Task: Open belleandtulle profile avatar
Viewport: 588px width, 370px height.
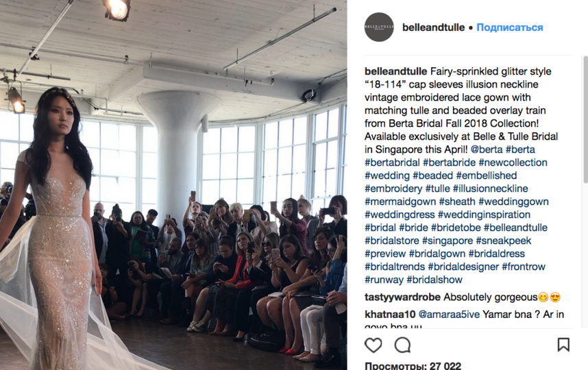Action: pos(379,27)
